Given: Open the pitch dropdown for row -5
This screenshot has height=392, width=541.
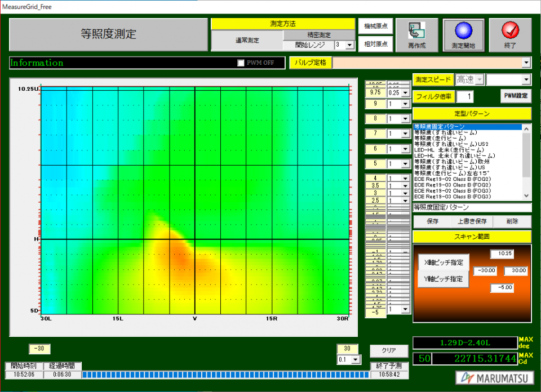Looking at the screenshot, I should pyautogui.click(x=405, y=309).
